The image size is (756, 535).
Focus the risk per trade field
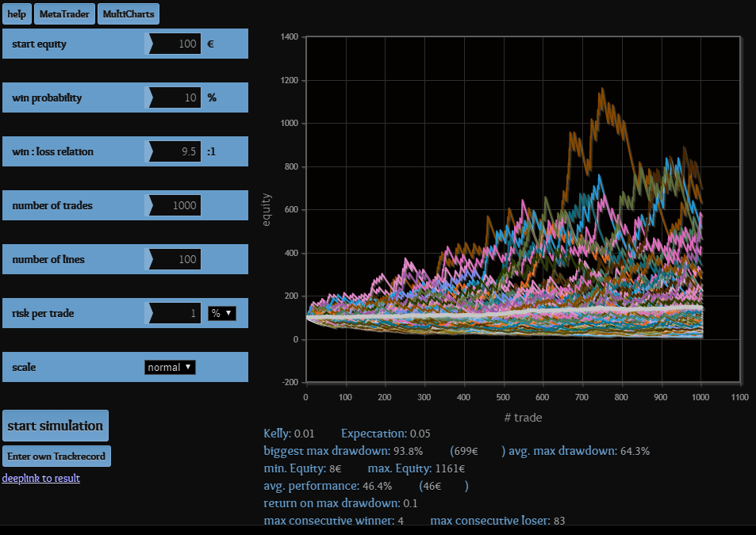[x=175, y=314]
